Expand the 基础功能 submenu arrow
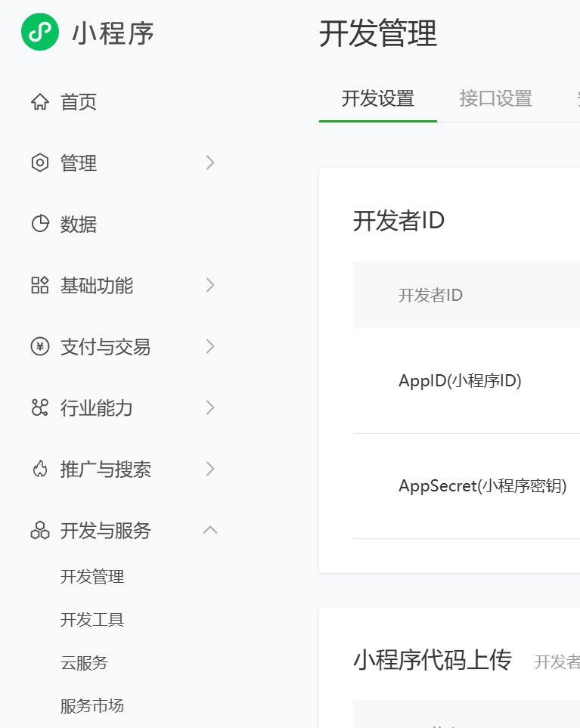Image resolution: width=580 pixels, height=728 pixels. [x=210, y=285]
